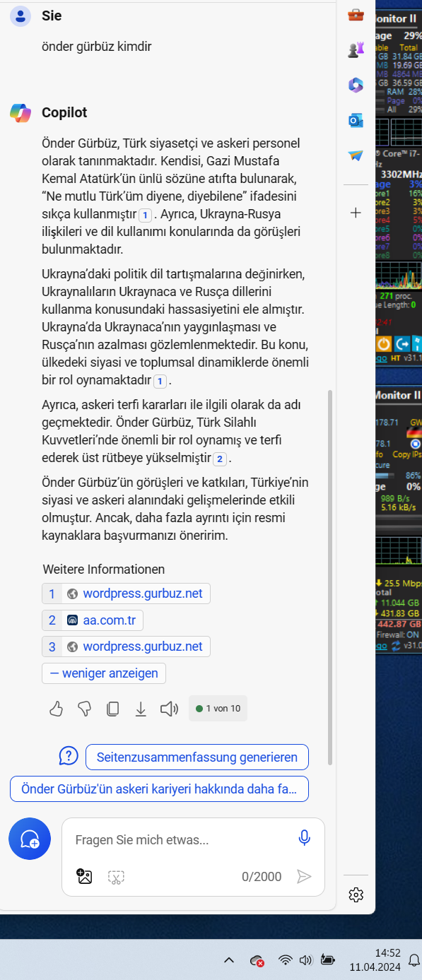Click the thumbs up feedback icon
This screenshot has height=980, width=422.
click(57, 709)
